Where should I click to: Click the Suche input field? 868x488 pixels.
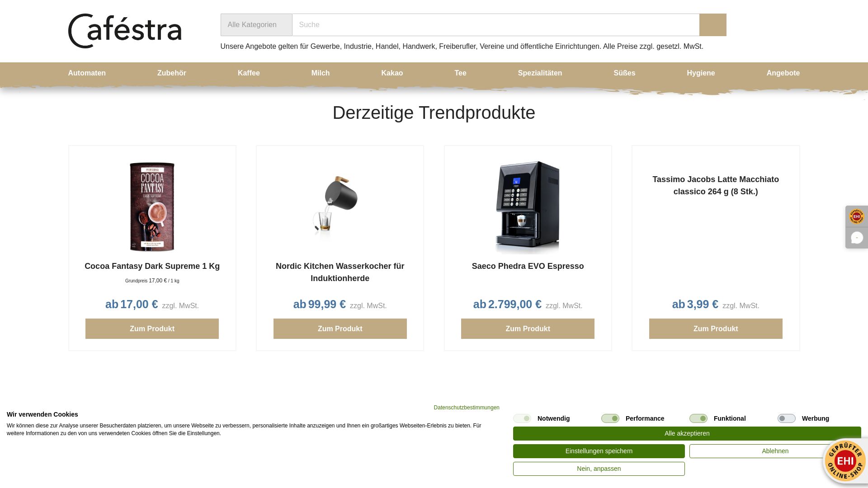point(495,25)
